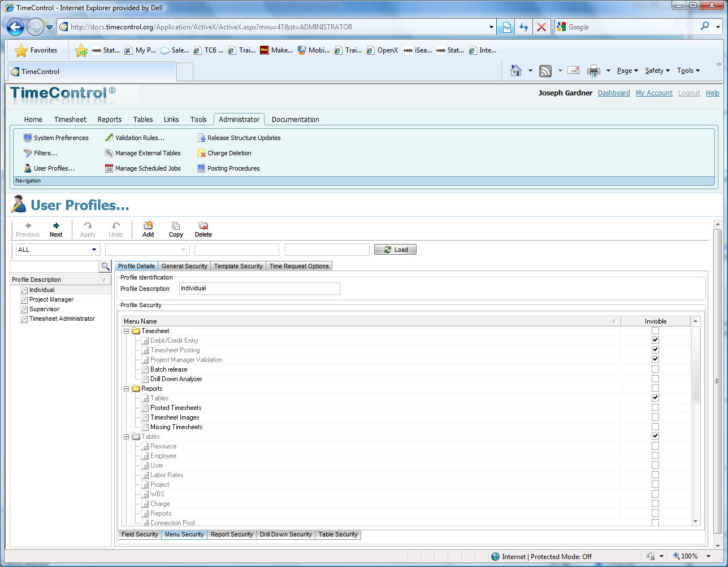Open Time Request Options tab

pos(299,266)
